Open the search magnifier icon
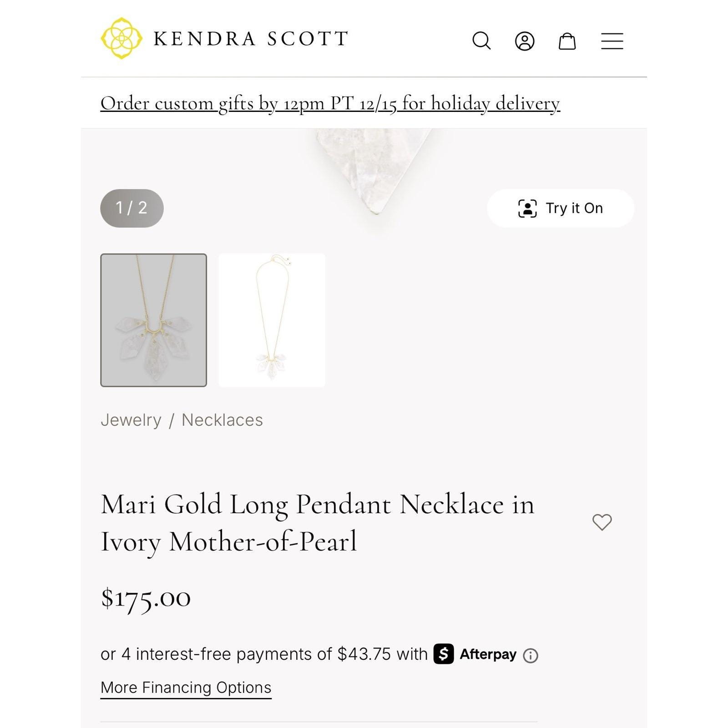 (x=481, y=40)
